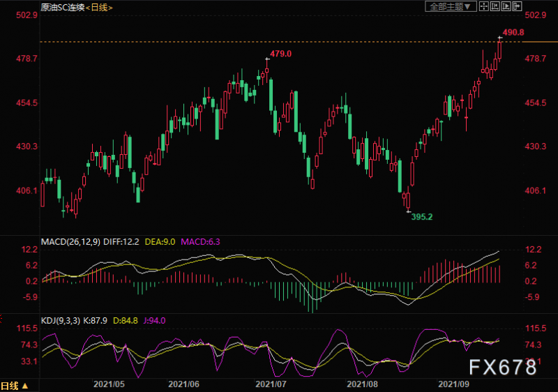Open the 全部主题 theme dropdown
Screen dimensions: 558x392
[x=451, y=6]
